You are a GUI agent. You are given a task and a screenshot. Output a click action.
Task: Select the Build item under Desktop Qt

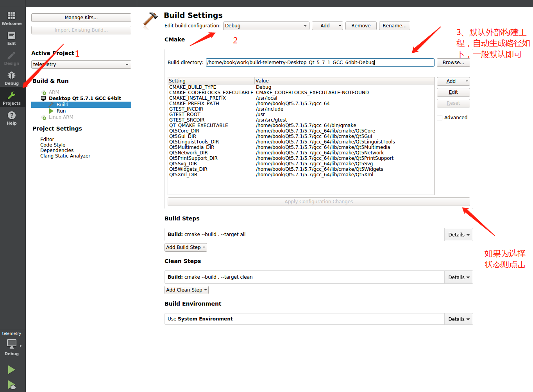[81, 105]
